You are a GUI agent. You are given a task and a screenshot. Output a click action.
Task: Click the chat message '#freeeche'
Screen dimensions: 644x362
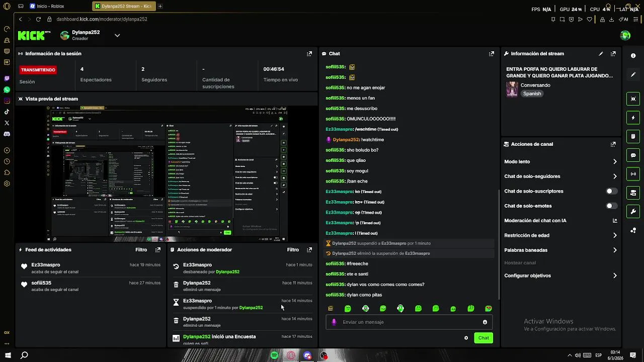[357, 263]
